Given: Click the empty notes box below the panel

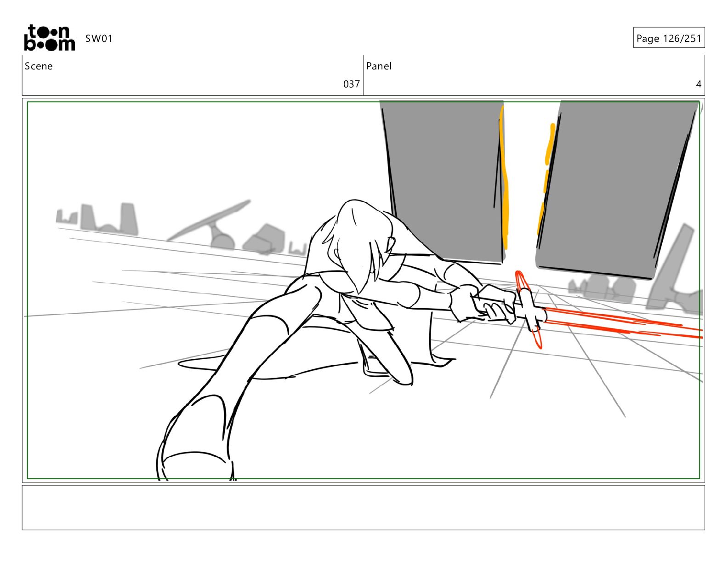Looking at the screenshot, I should (x=363, y=507).
